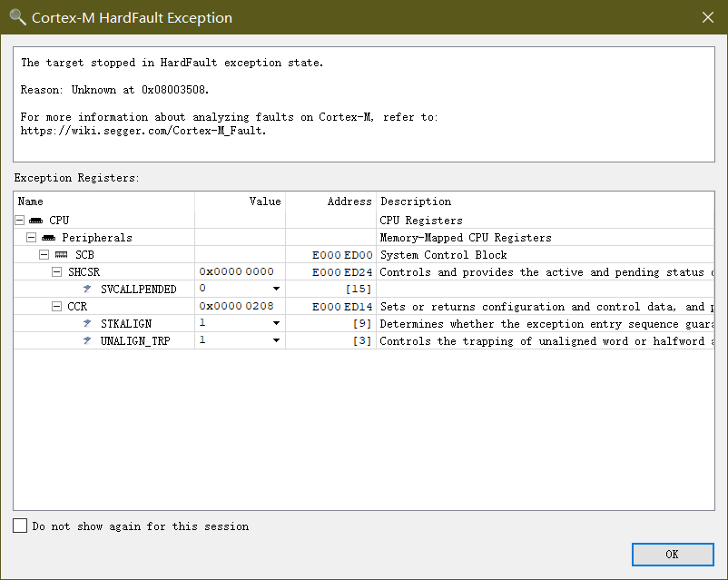Click the magnifier icon in the title bar
728x580 pixels.
pos(17,17)
